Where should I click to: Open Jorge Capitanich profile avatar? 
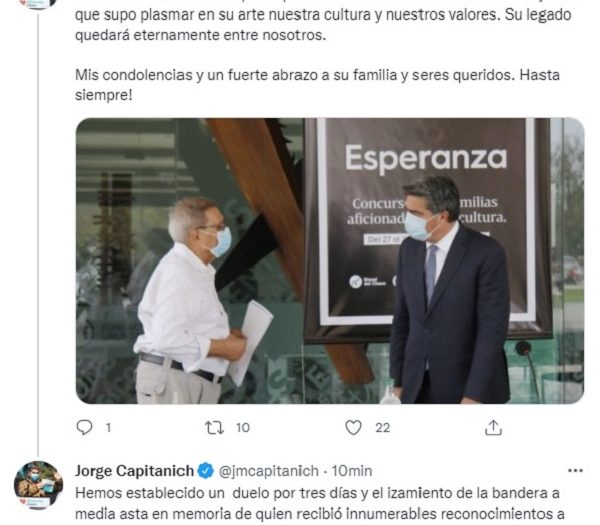coord(38,485)
